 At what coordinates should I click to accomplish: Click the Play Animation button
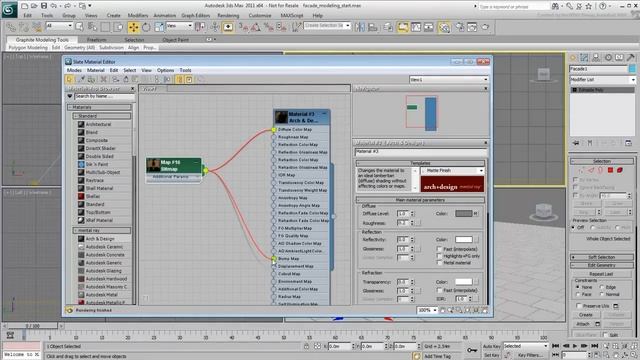575,346
